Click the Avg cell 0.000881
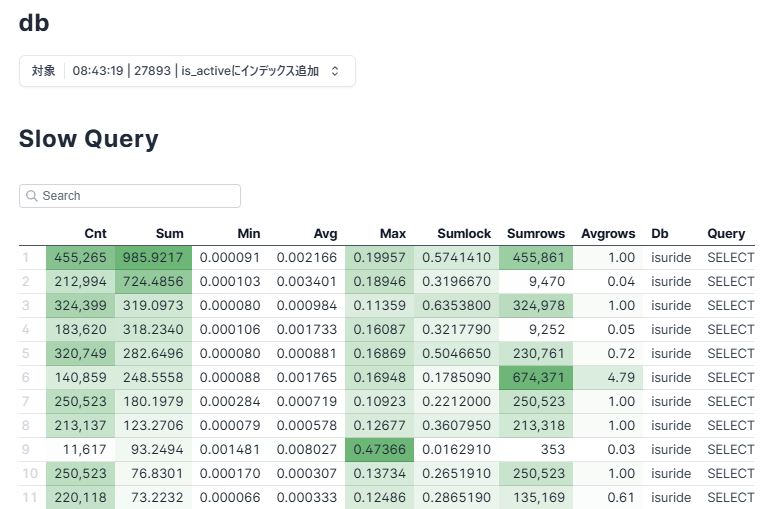The width and height of the screenshot is (784, 509). click(x=307, y=354)
